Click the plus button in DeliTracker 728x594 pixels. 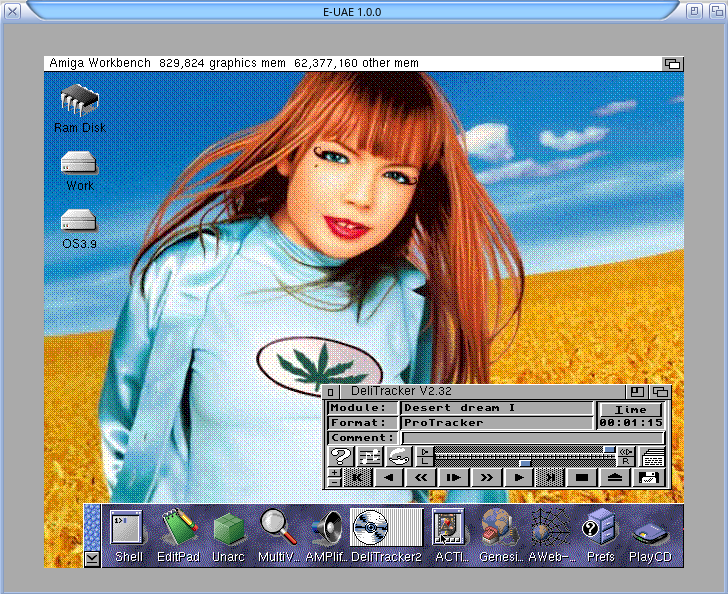coord(334,473)
